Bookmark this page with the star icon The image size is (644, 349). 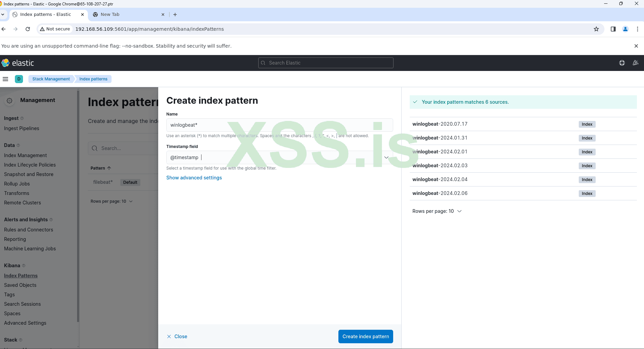pos(596,29)
